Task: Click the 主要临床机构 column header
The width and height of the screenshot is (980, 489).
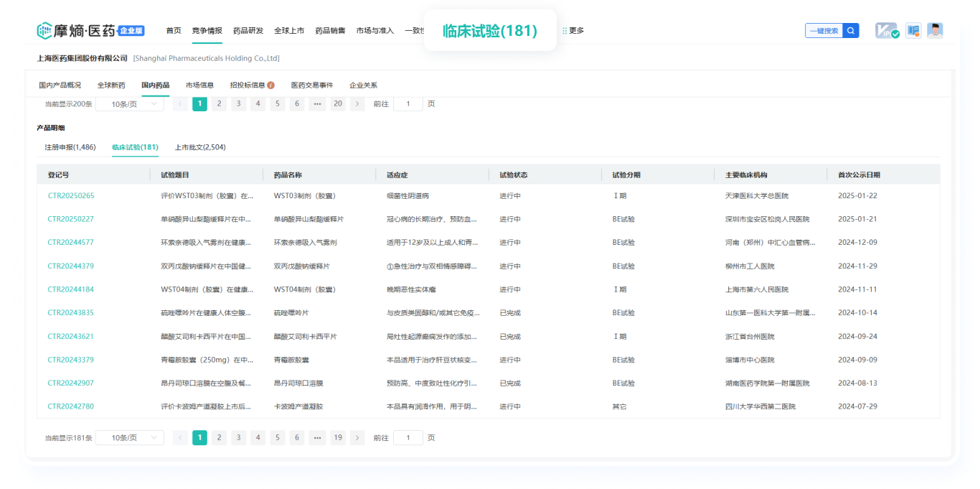Action: (x=746, y=174)
